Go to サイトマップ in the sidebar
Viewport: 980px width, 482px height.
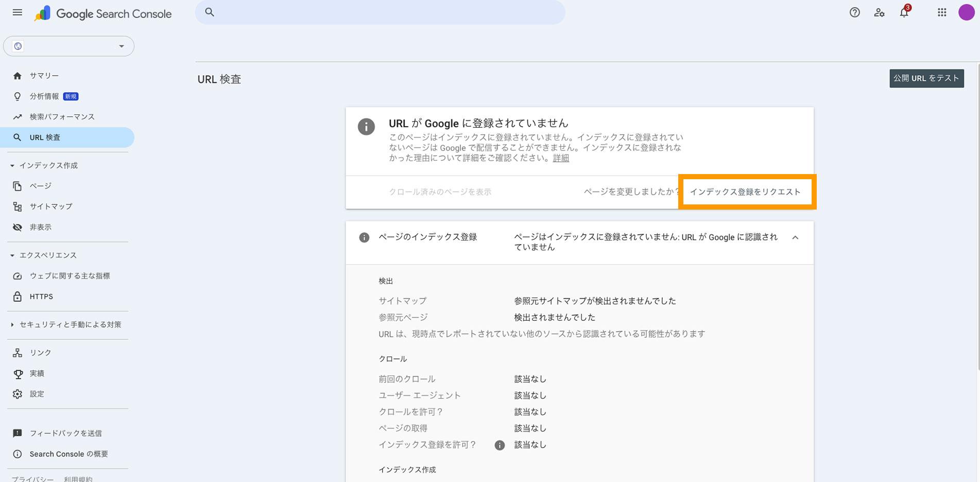click(50, 206)
